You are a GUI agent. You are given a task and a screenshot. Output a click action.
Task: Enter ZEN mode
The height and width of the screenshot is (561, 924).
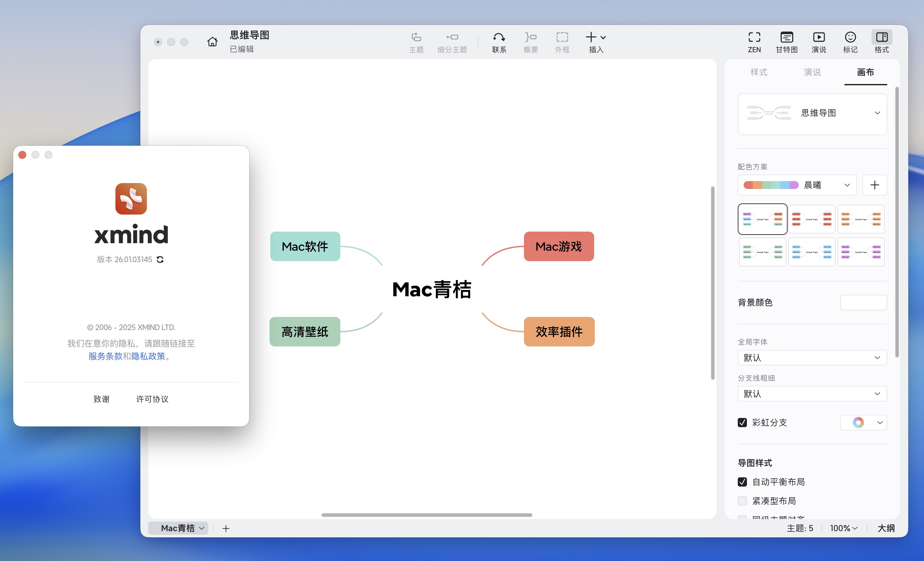click(754, 42)
